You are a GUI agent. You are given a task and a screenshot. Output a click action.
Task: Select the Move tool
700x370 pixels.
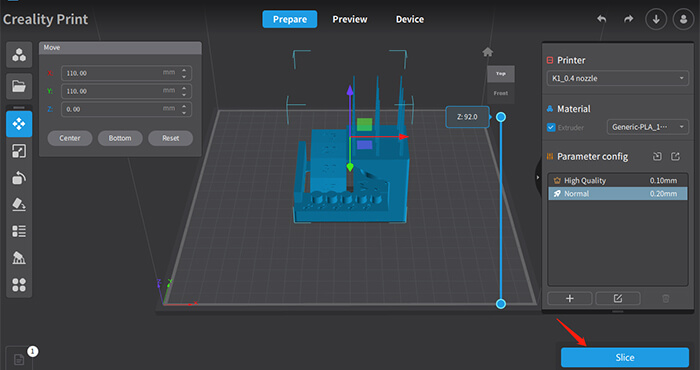coord(19,124)
